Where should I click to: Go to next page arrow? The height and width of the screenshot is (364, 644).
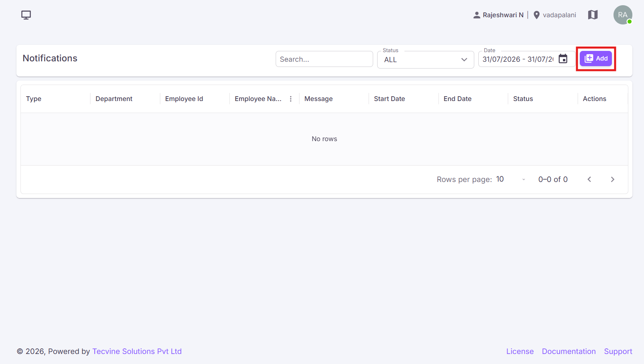click(x=612, y=180)
